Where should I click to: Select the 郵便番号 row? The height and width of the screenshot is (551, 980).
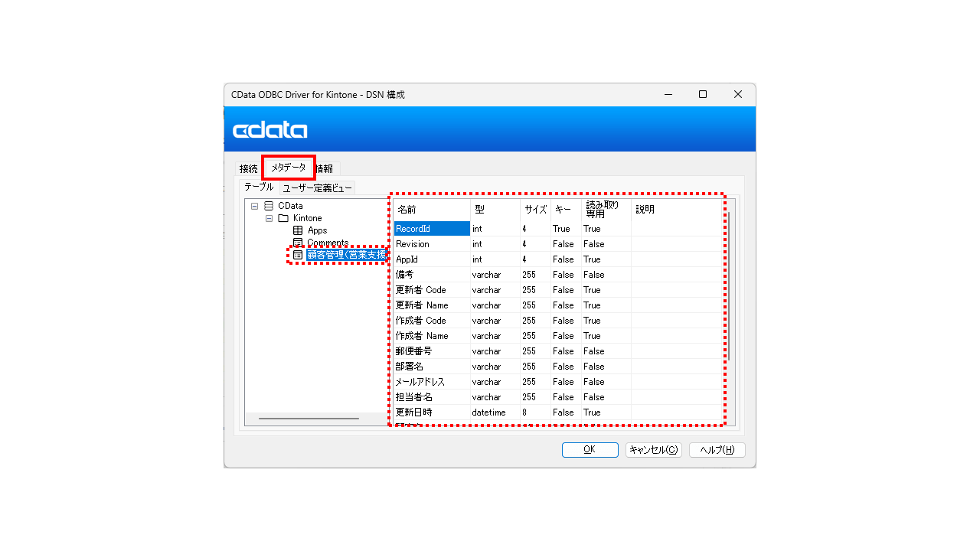tap(557, 351)
